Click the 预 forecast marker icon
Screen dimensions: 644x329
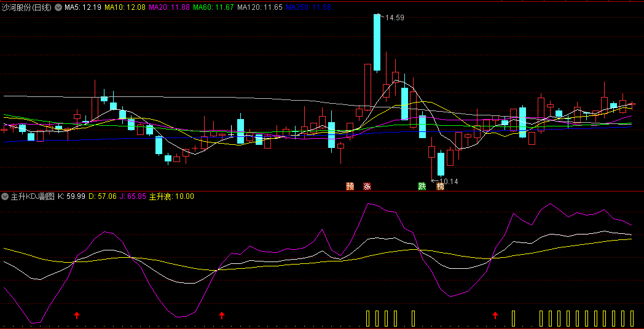click(x=350, y=186)
